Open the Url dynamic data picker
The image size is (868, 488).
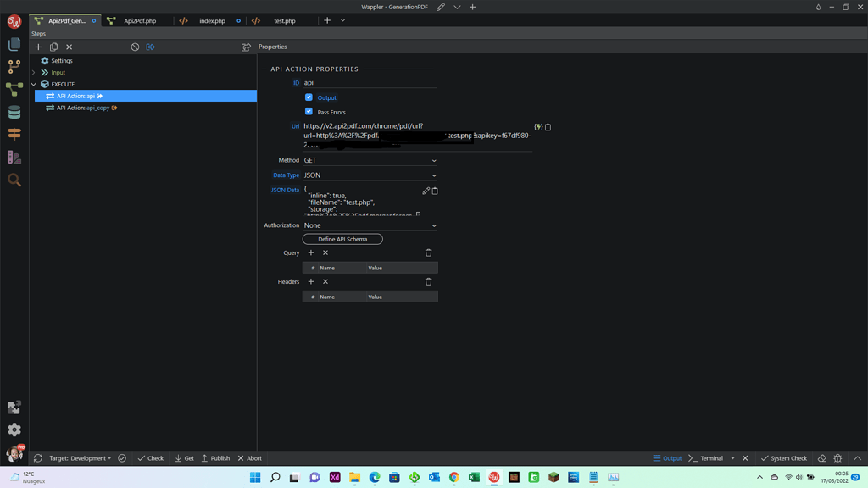[538, 127]
